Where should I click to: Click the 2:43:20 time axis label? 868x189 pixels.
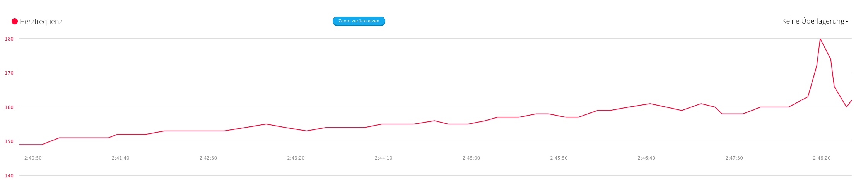click(296, 158)
